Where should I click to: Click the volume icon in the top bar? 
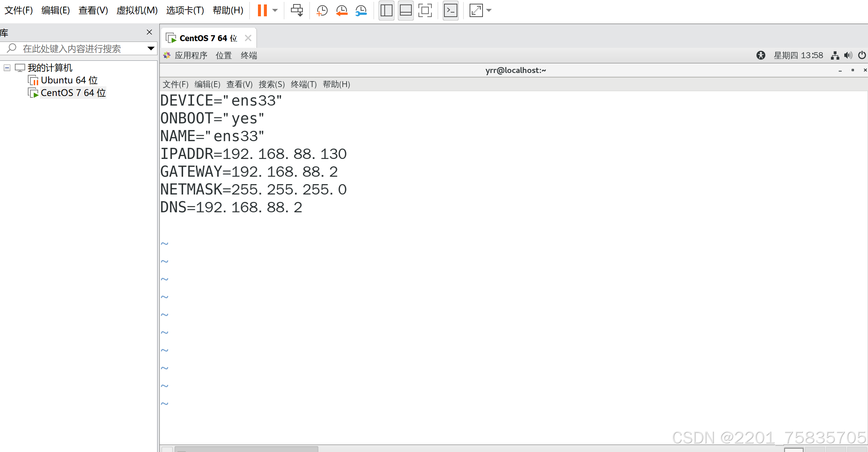(848, 55)
